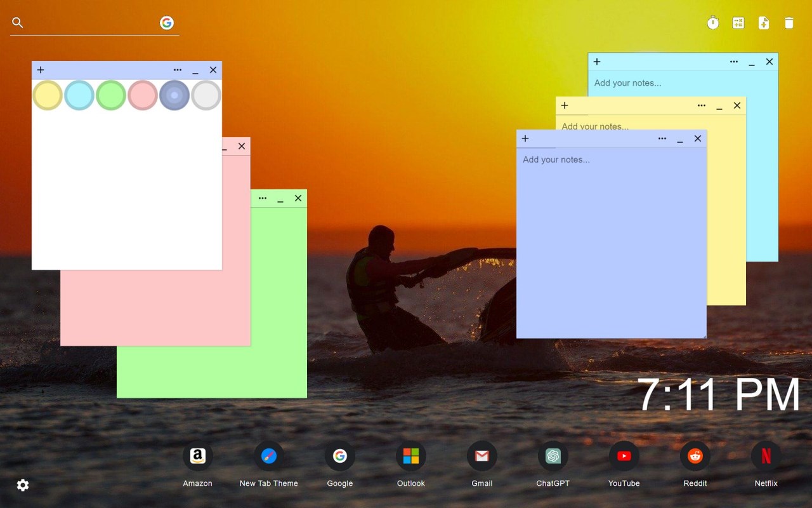Close the front right blue note
The height and width of the screenshot is (508, 812).
[x=698, y=138]
